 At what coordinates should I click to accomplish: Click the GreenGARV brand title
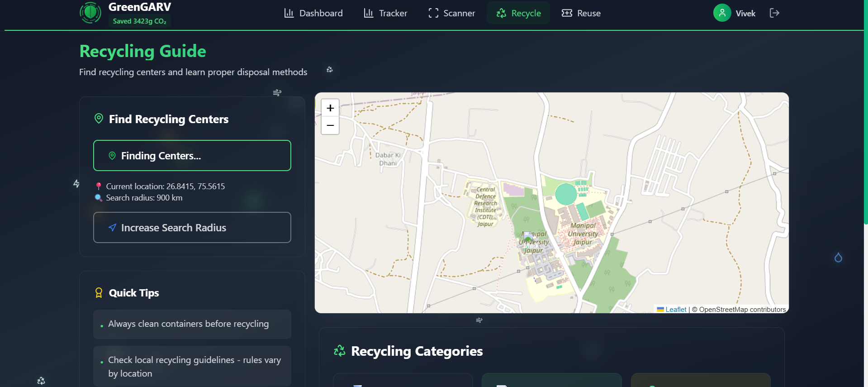(140, 7)
